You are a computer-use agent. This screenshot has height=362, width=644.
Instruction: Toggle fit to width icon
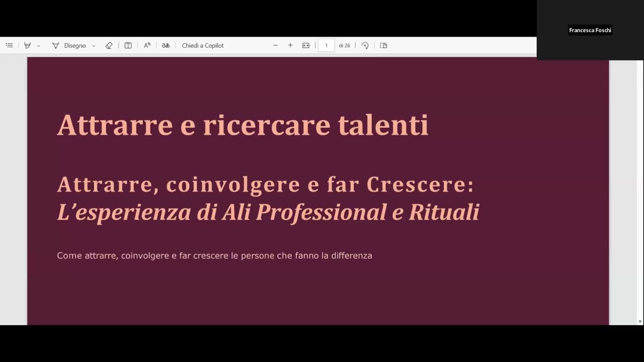pos(305,45)
